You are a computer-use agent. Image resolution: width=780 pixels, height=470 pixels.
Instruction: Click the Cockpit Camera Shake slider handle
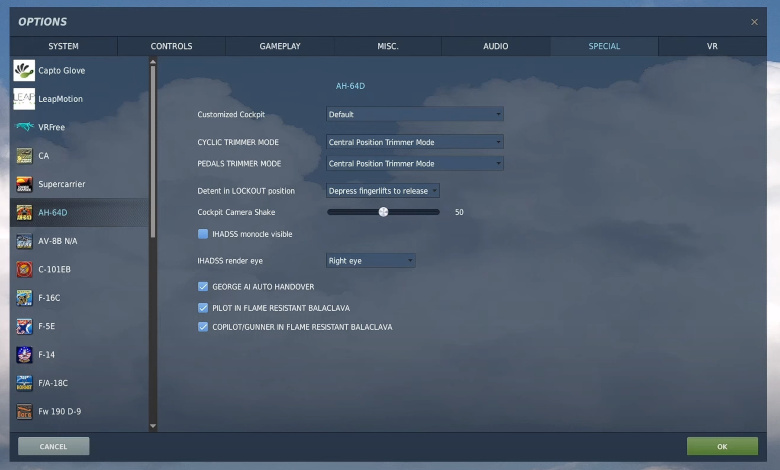pyautogui.click(x=383, y=212)
